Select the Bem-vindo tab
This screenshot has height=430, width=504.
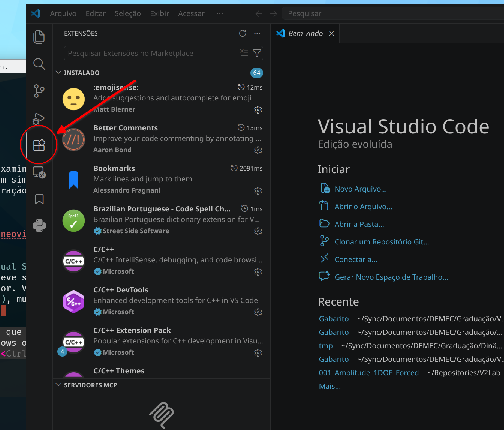[x=305, y=33]
